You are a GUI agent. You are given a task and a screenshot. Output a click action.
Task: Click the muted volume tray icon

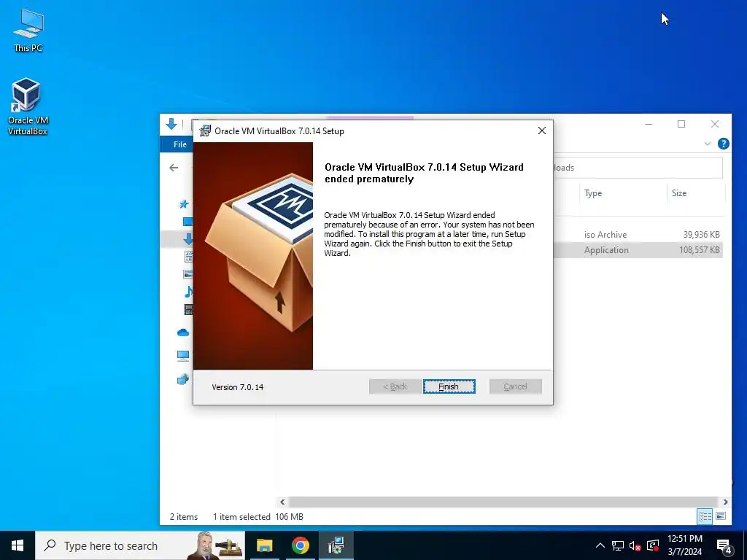635,545
